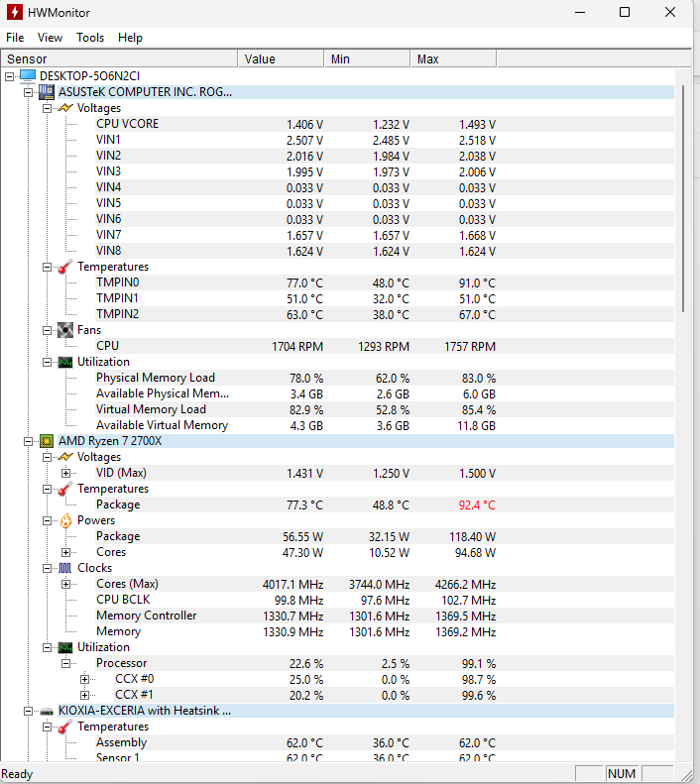Viewport: 700px width, 784px height.
Task: Open the View menu
Action: point(50,38)
